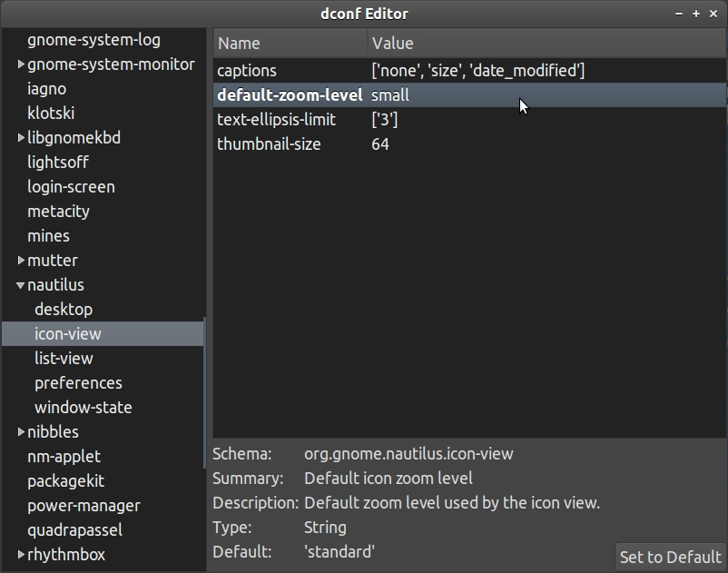728x573 pixels.
Task: Select window-state under nautilus
Action: (x=84, y=407)
